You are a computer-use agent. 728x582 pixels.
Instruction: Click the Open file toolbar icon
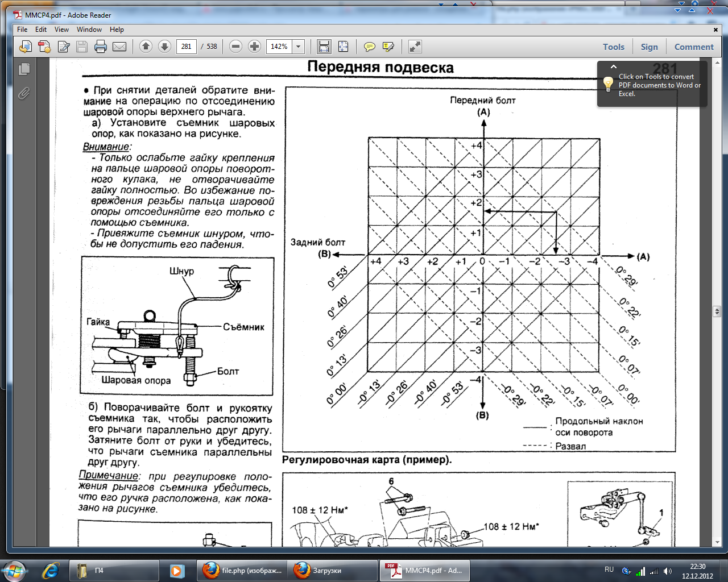(x=25, y=47)
